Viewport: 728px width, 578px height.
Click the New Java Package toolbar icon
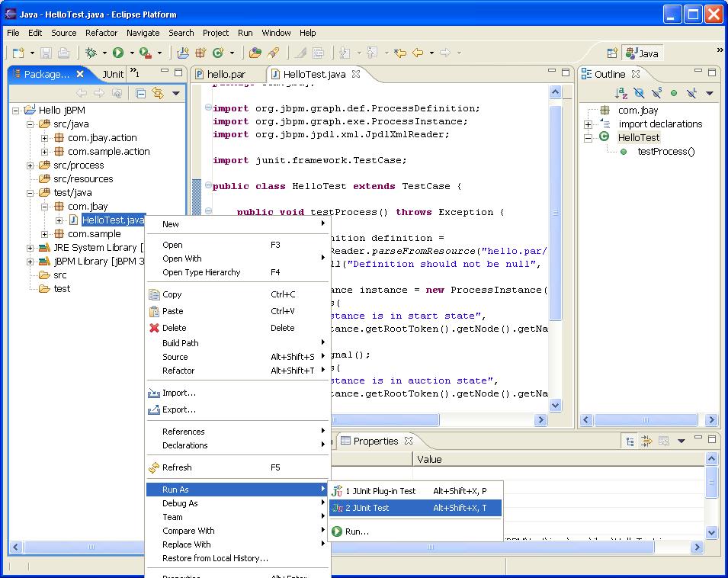point(200,53)
